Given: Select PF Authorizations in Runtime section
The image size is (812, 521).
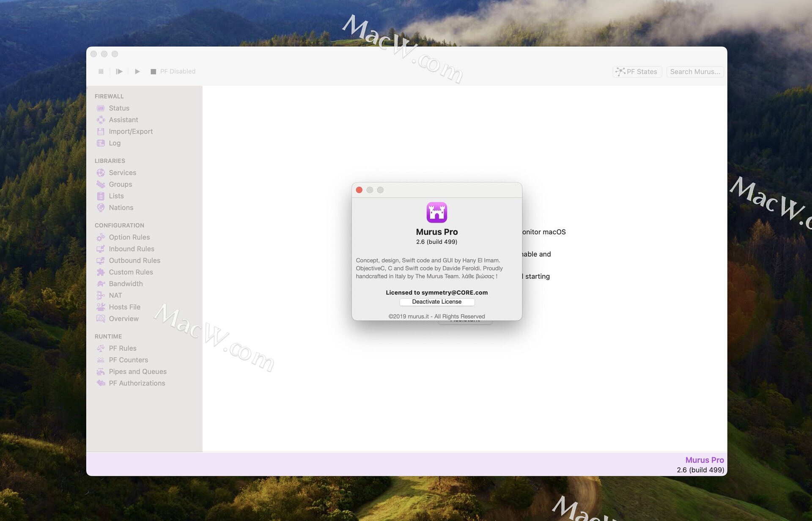Looking at the screenshot, I should point(137,383).
